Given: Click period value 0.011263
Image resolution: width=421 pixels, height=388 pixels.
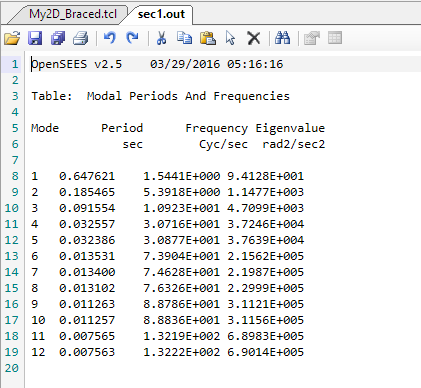Looking at the screenshot, I should click(x=87, y=304).
